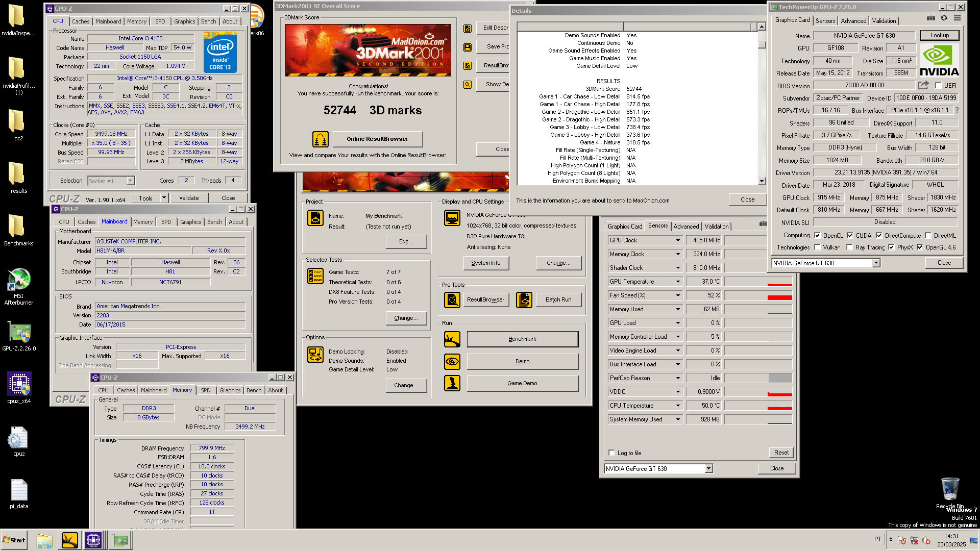Click the Fan Speed red graph bar

779,297
